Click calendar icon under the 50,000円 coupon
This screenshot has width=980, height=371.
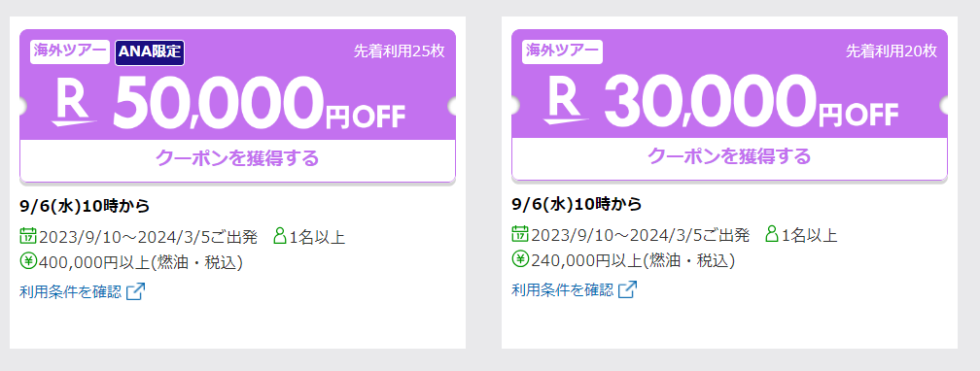[28, 236]
